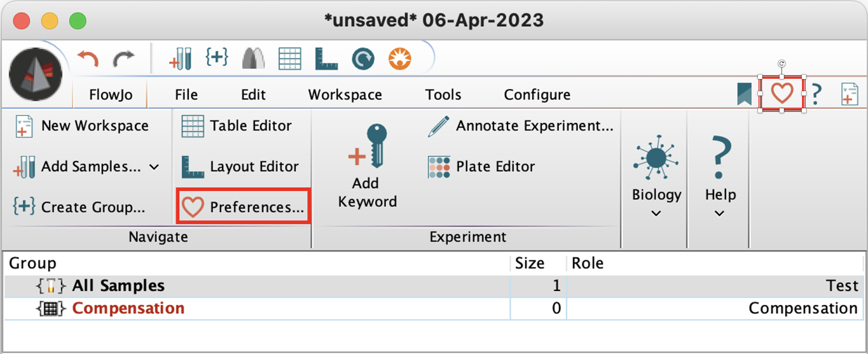This screenshot has height=354, width=868.
Task: Create a New Workspace
Action: (81, 126)
